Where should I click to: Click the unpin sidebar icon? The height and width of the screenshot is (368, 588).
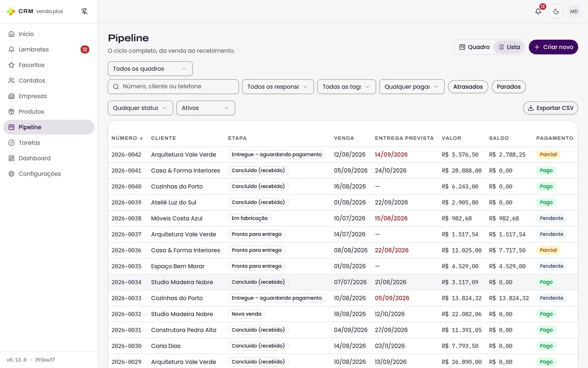[x=85, y=11]
